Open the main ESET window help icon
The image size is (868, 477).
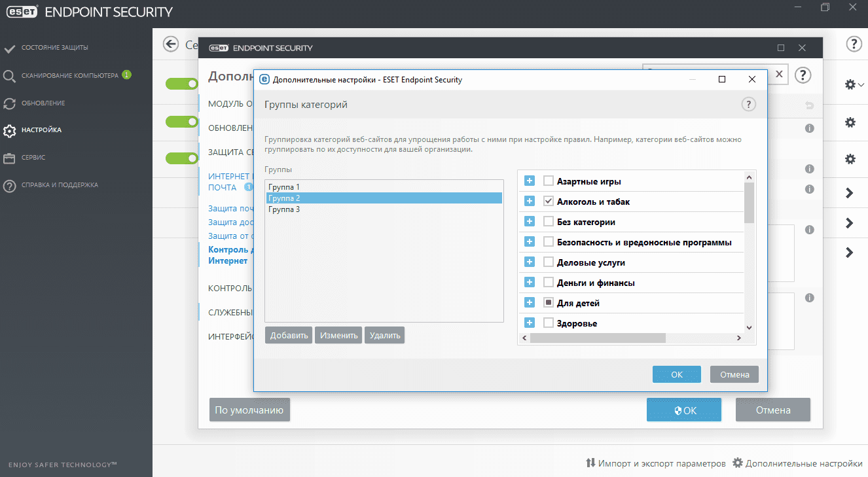(x=854, y=44)
